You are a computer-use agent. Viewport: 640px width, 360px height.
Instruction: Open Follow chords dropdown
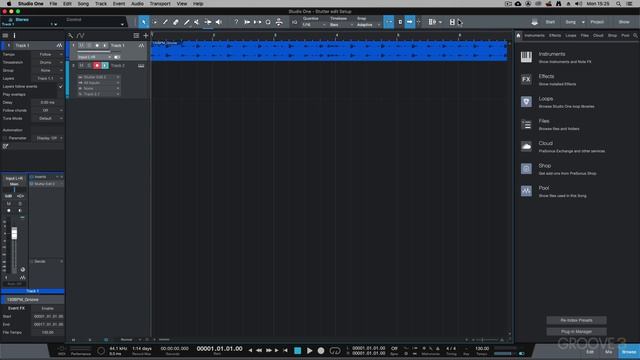coord(48,110)
